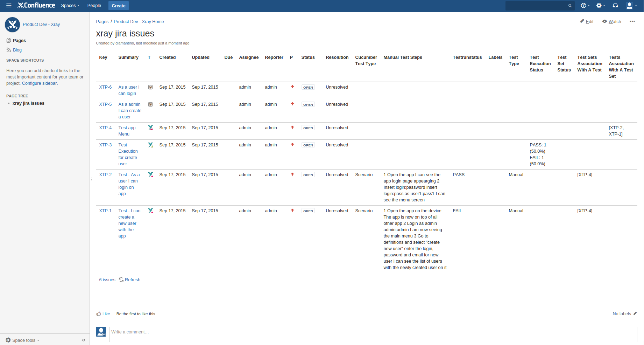644x345 pixels.
Task: Collapse the sidebar with double chevron
Action: 84,340
